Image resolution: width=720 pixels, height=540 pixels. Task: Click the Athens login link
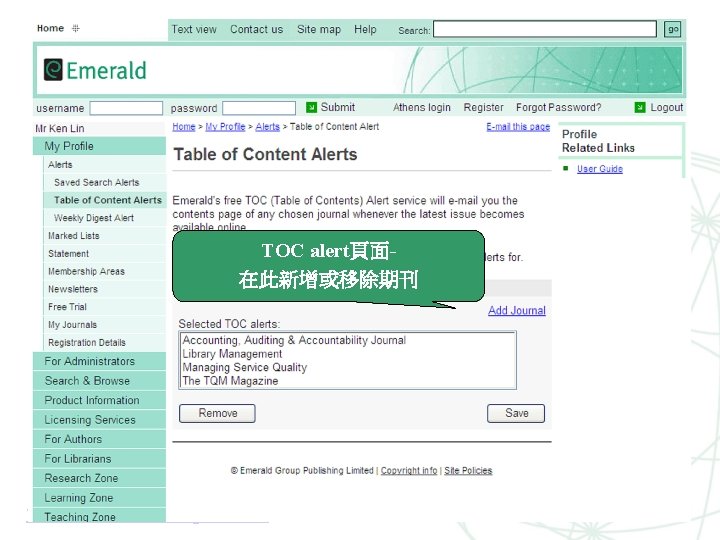click(x=422, y=107)
